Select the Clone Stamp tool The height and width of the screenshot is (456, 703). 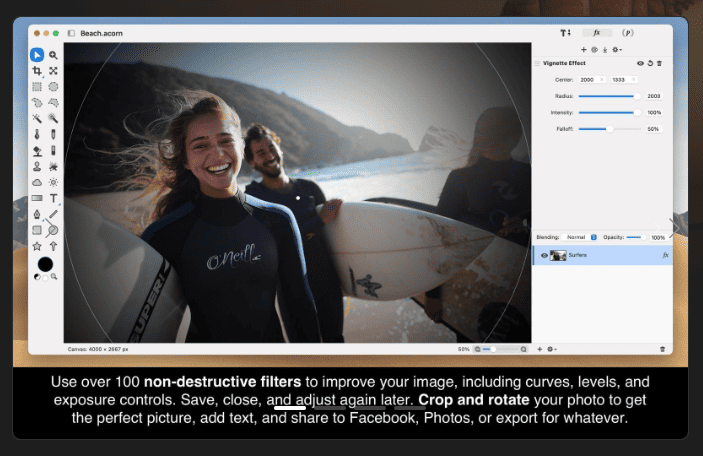(37, 167)
